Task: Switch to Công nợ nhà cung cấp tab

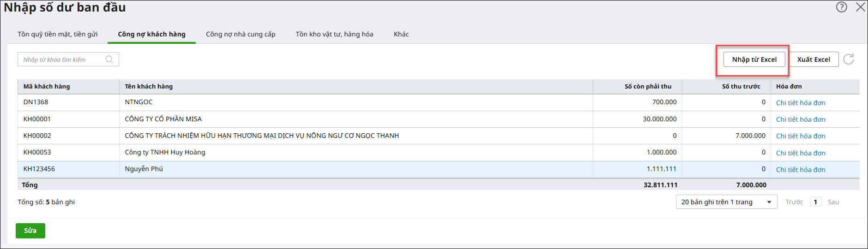Action: tap(241, 34)
